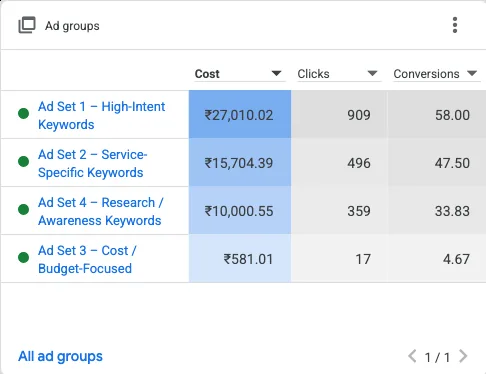Open Ad Set 1 – High-Intent Keywords link
486x374 pixels.
101,115
